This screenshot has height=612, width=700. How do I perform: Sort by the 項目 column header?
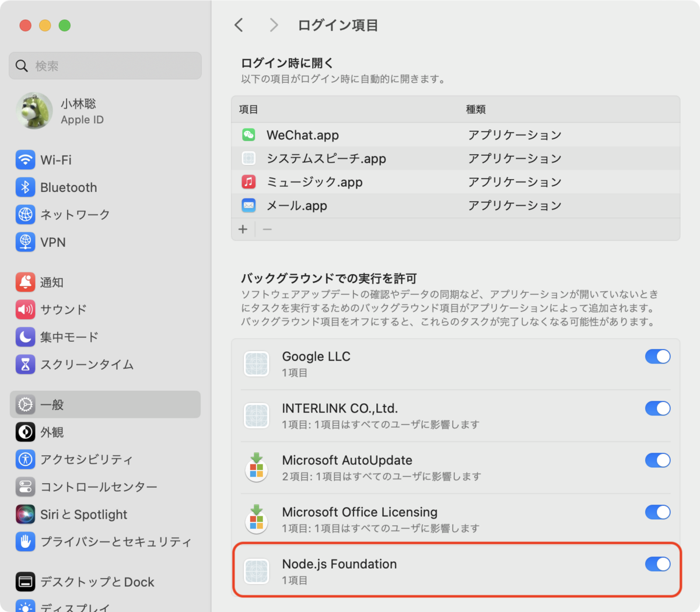click(x=249, y=109)
